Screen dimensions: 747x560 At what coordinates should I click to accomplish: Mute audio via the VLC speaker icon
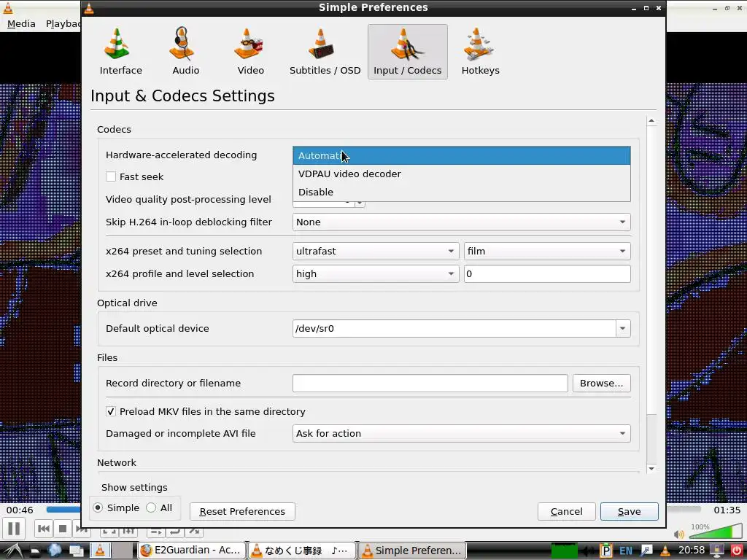[x=679, y=534]
